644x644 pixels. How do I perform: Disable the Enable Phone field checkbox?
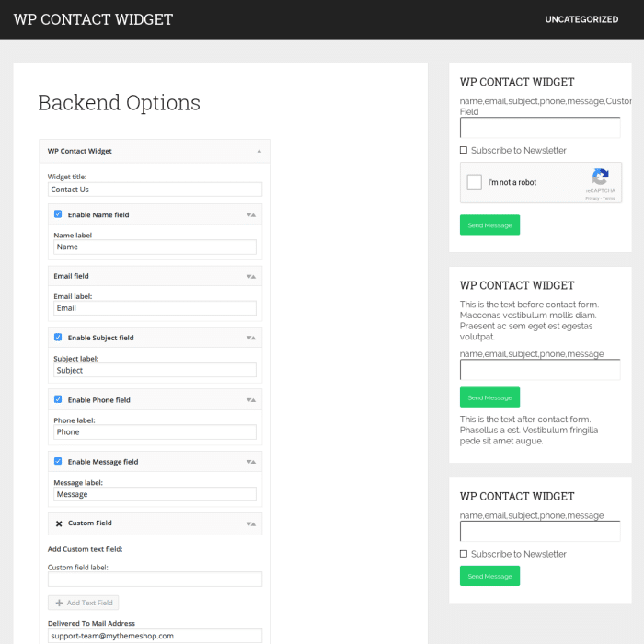[x=58, y=400]
